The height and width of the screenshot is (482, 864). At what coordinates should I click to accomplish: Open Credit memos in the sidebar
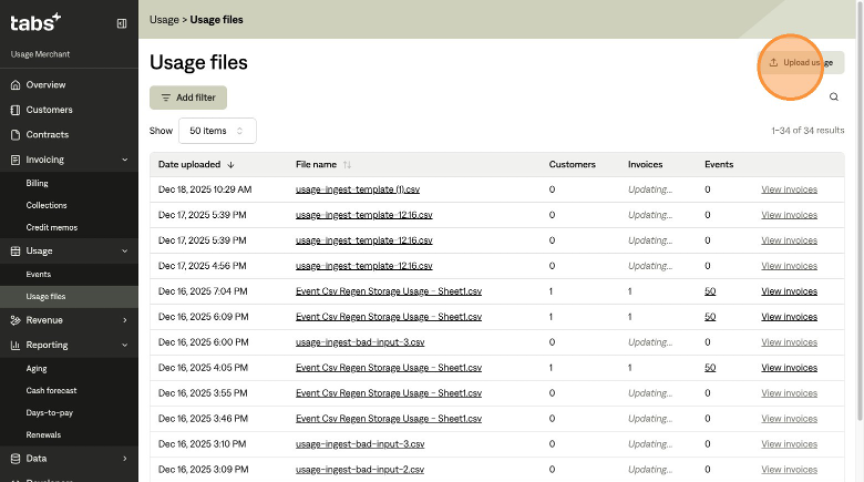click(51, 227)
